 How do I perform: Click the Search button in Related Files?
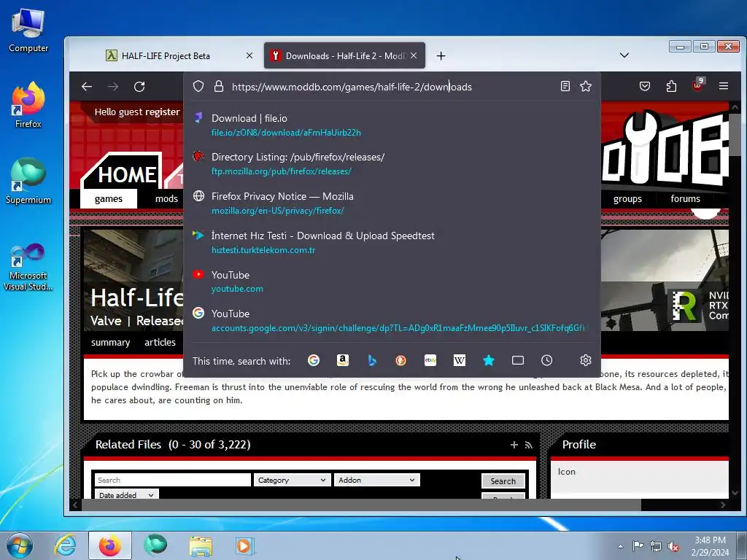(503, 481)
